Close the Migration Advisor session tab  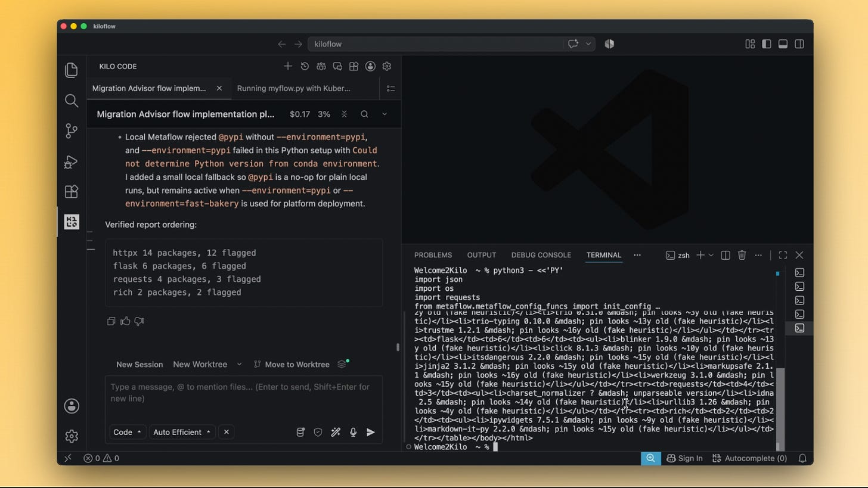point(219,88)
